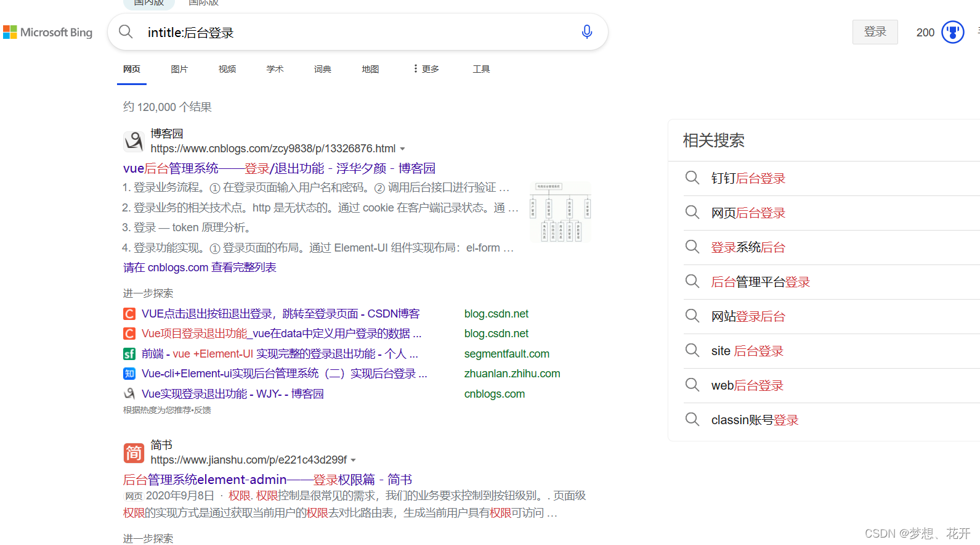Click magnifier icon next to 网页后台登录
Screen dimensions: 980x545
pos(692,213)
